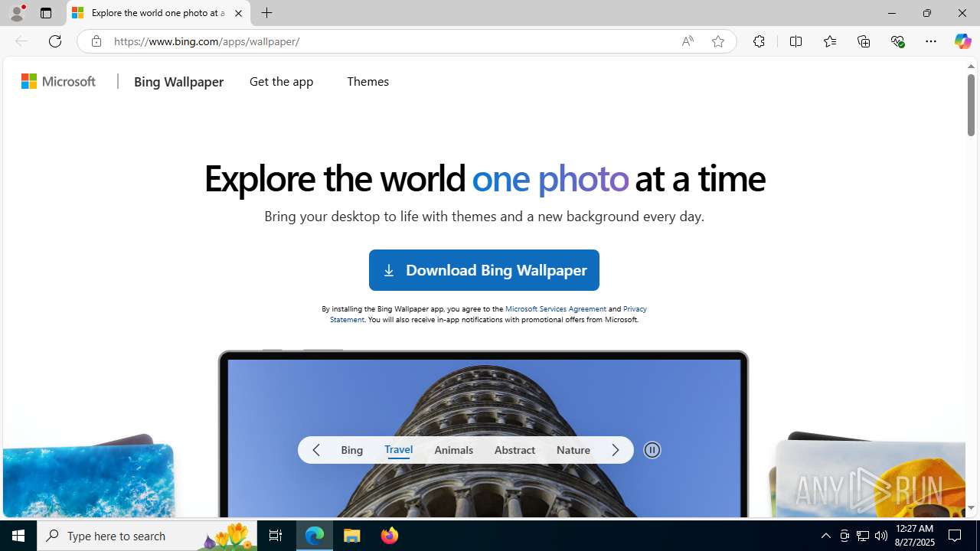The height and width of the screenshot is (551, 980).
Task: Open the Action Center notifications
Action: click(955, 536)
